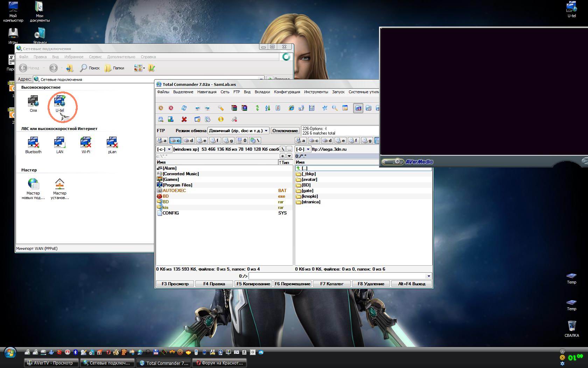
Task: Click the back arrow in Total Commander toolbar
Action: pos(197,108)
